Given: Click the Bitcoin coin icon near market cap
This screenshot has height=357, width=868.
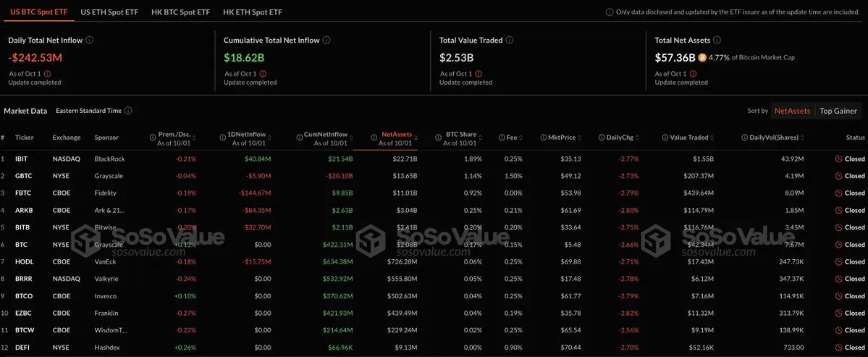Looking at the screenshot, I should tap(702, 57).
